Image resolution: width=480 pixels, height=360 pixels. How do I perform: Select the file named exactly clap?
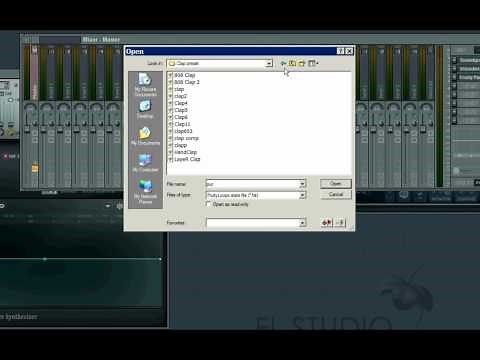point(176,89)
